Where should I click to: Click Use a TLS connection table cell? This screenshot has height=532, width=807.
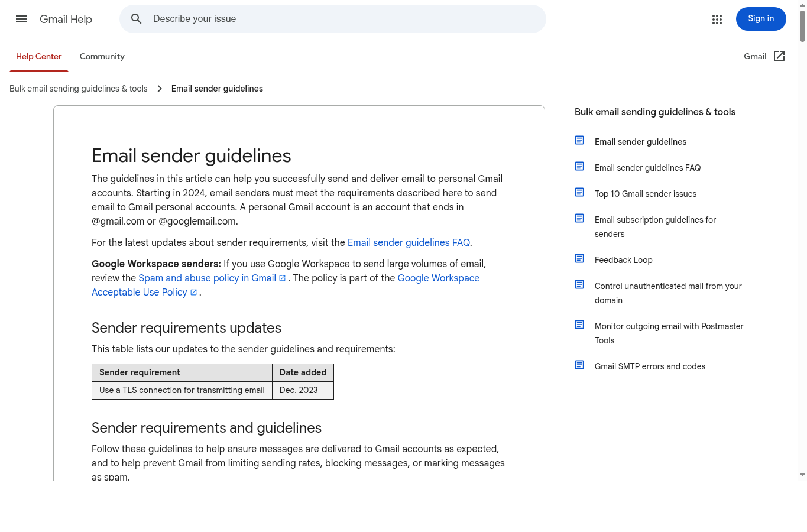(x=182, y=390)
